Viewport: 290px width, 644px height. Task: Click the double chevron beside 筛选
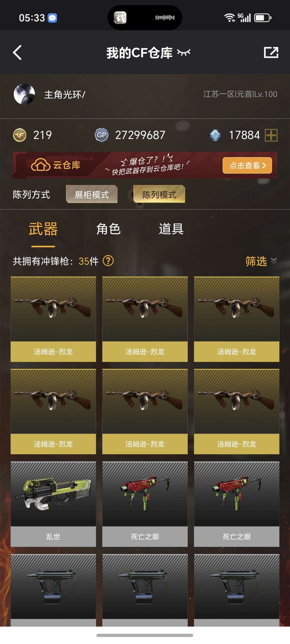pyautogui.click(x=274, y=261)
